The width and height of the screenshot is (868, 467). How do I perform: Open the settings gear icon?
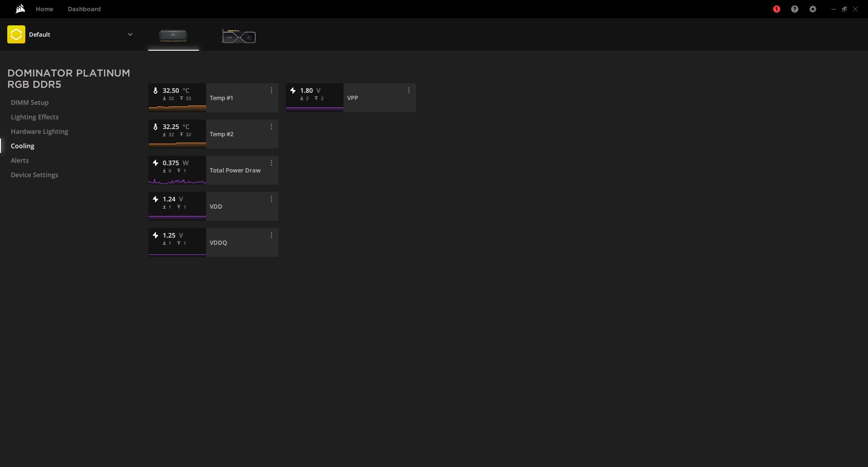click(813, 9)
